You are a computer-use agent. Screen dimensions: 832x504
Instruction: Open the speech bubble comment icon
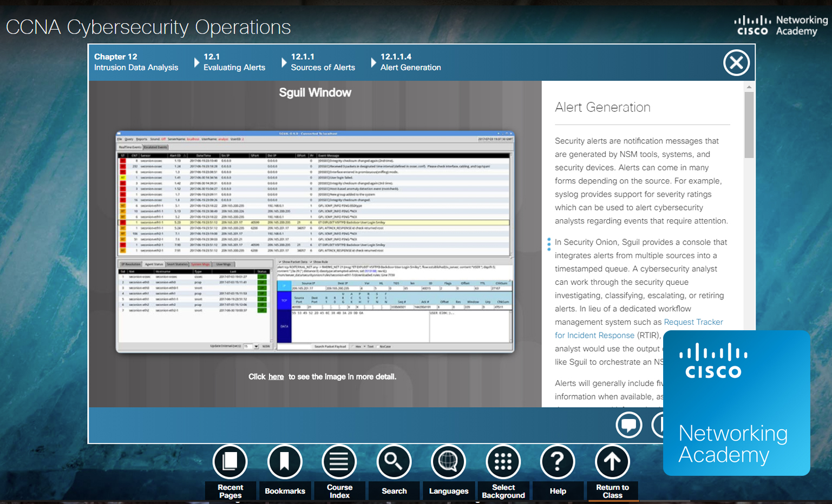point(629,425)
